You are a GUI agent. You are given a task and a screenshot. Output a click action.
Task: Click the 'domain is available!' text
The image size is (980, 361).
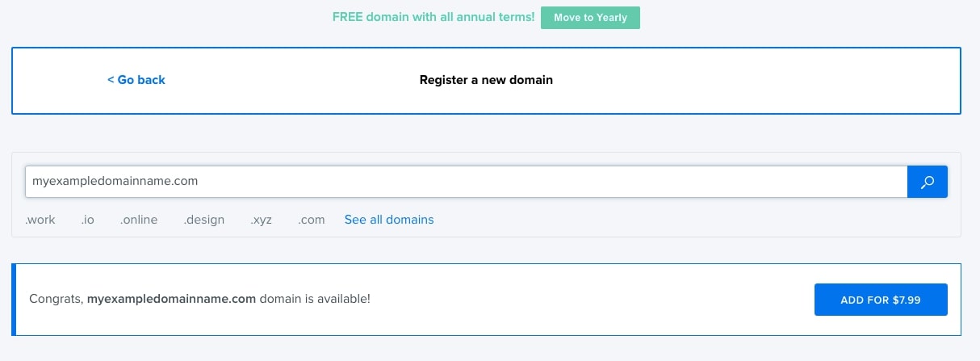pyautogui.click(x=315, y=299)
